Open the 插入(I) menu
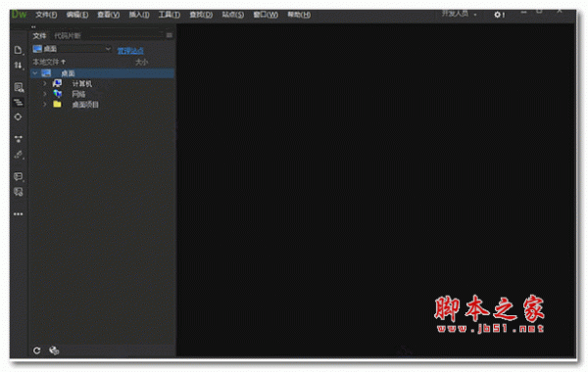 (139, 15)
